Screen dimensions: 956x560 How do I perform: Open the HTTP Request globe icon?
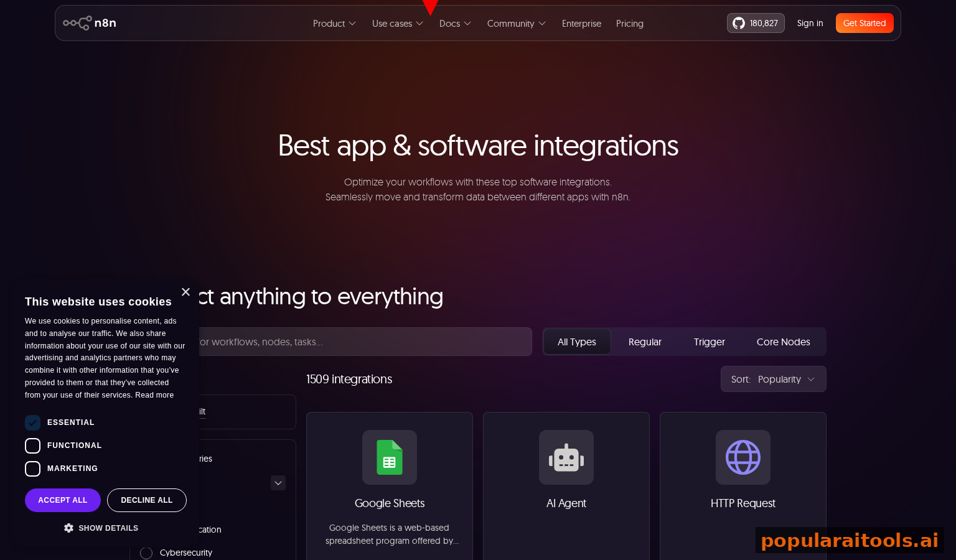tap(743, 457)
